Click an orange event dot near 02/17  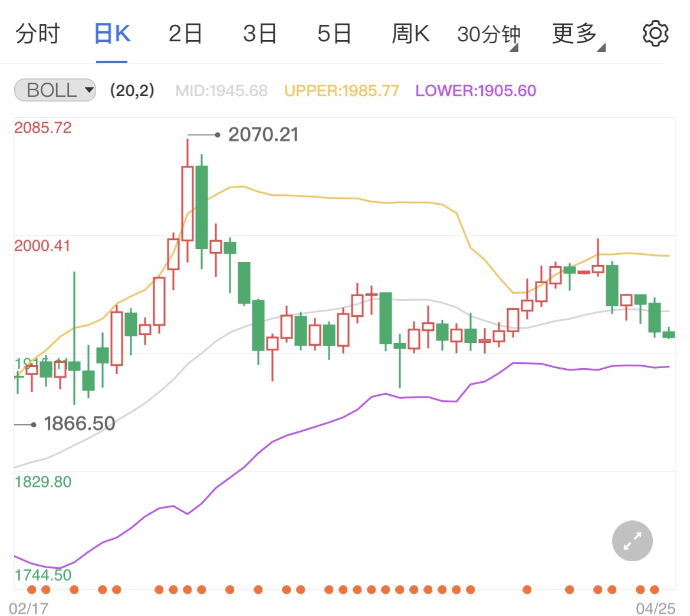(33, 589)
